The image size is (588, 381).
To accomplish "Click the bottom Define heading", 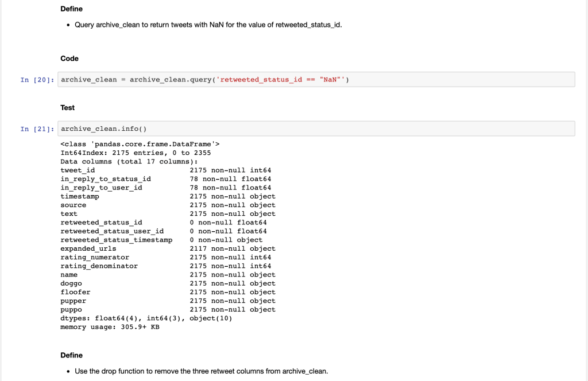I will tap(71, 355).
